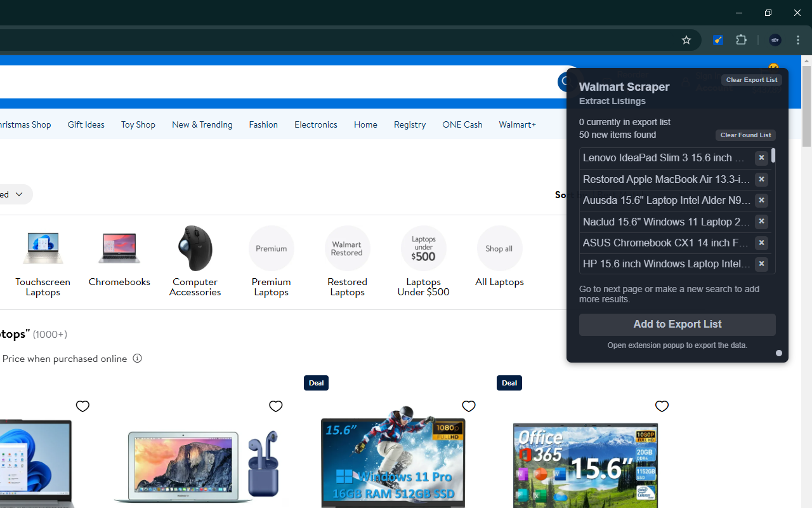Select Electronics in the navigation bar

pyautogui.click(x=315, y=124)
